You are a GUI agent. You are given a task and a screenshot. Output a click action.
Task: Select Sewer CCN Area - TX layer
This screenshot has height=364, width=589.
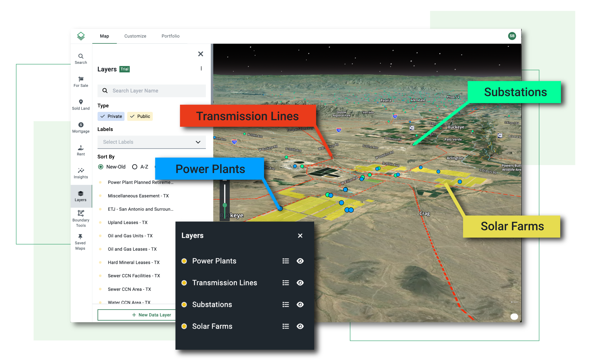pos(129,289)
